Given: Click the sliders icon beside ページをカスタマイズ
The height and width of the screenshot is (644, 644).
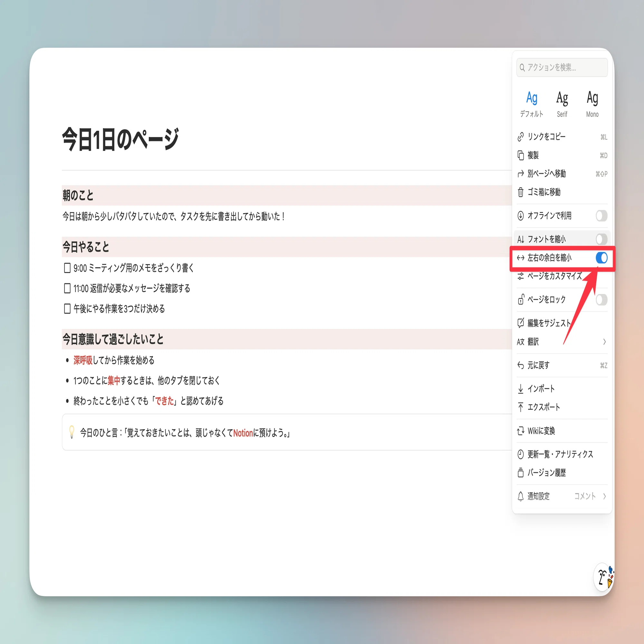Looking at the screenshot, I should coord(520,276).
